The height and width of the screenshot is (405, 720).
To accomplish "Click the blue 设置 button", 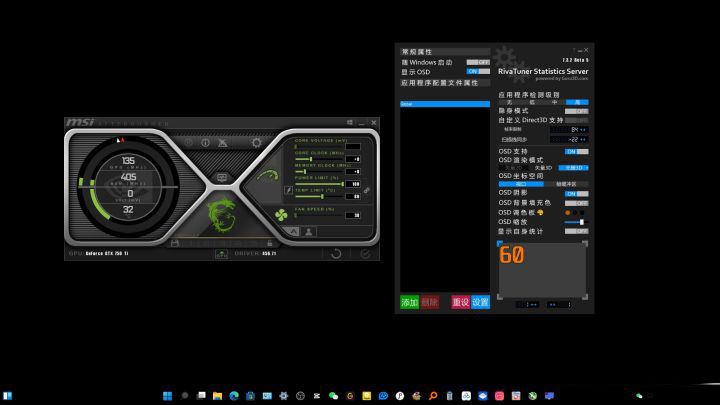I will point(480,301).
